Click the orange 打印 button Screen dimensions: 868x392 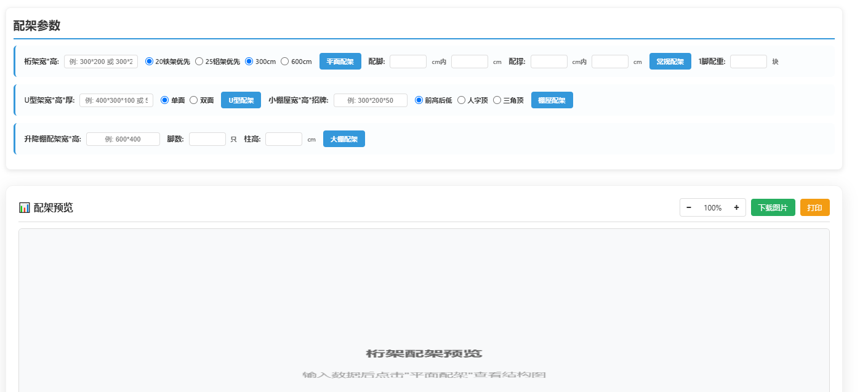(814, 208)
